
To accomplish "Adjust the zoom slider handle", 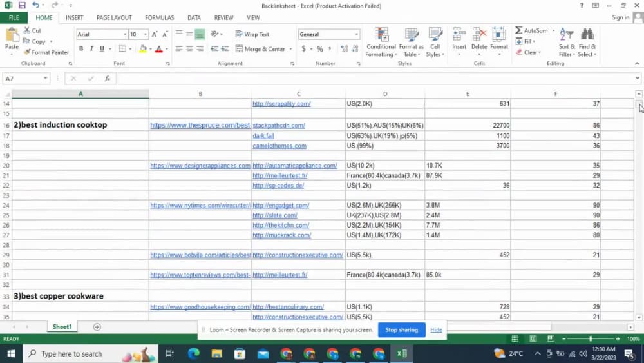I will click(x=591, y=338).
